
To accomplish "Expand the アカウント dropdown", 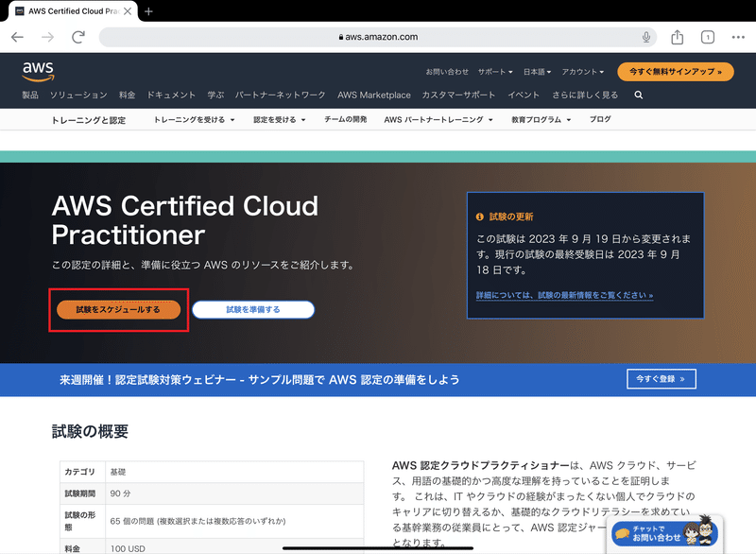I will click(x=583, y=72).
